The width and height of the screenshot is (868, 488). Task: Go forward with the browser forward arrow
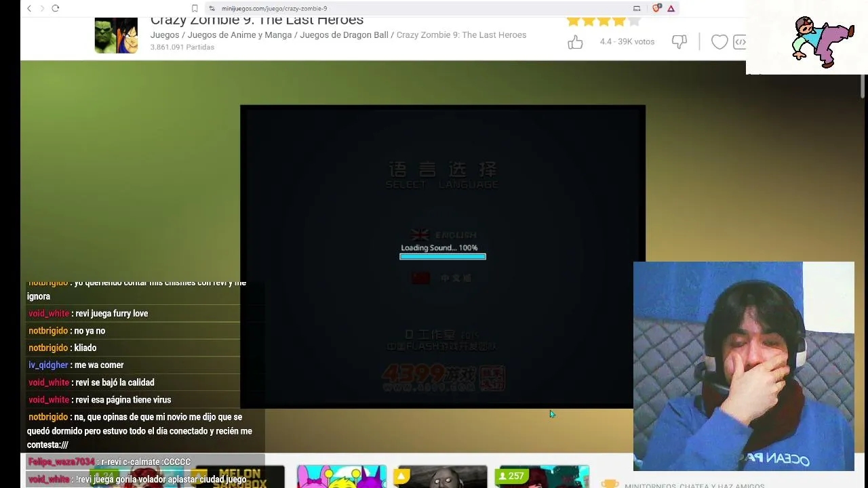point(42,8)
